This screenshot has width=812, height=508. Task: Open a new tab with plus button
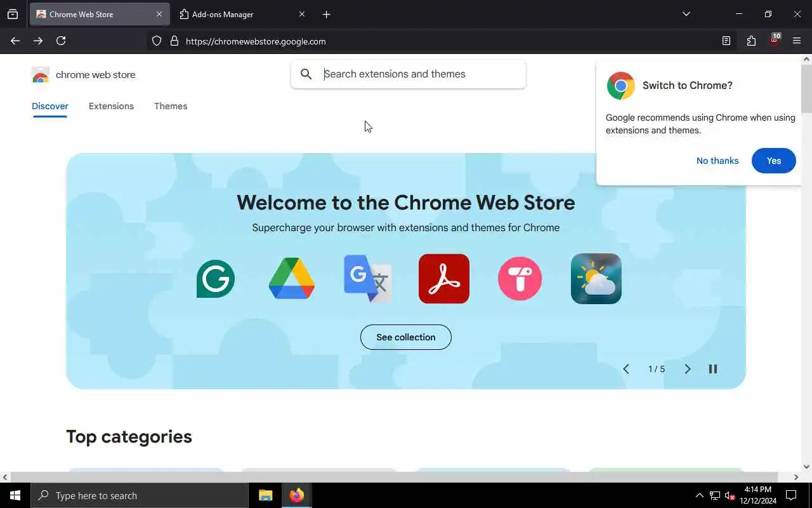pyautogui.click(x=326, y=14)
